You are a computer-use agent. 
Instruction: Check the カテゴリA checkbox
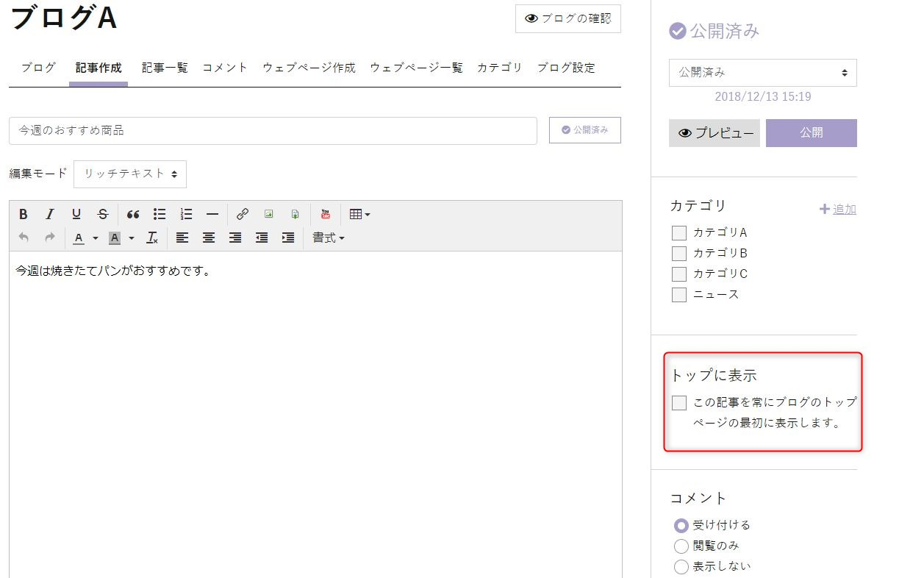pos(679,233)
